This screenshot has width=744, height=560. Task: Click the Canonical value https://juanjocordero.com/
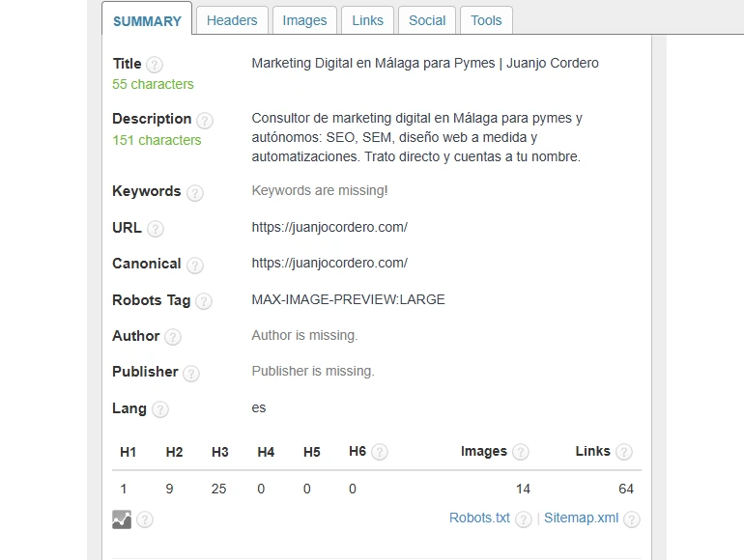(x=329, y=264)
